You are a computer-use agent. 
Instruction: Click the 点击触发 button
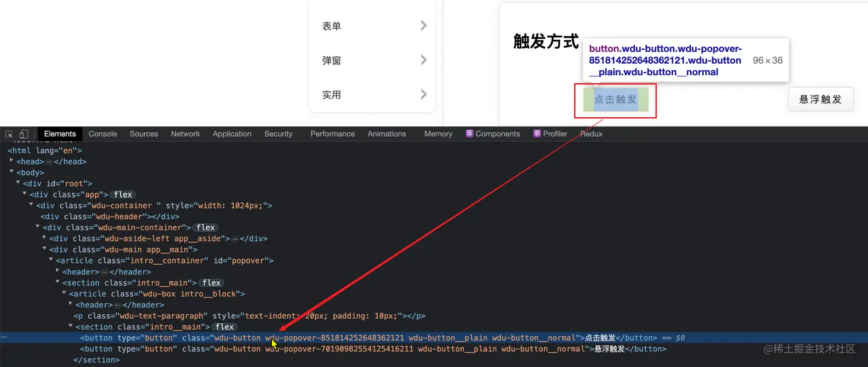click(x=615, y=99)
